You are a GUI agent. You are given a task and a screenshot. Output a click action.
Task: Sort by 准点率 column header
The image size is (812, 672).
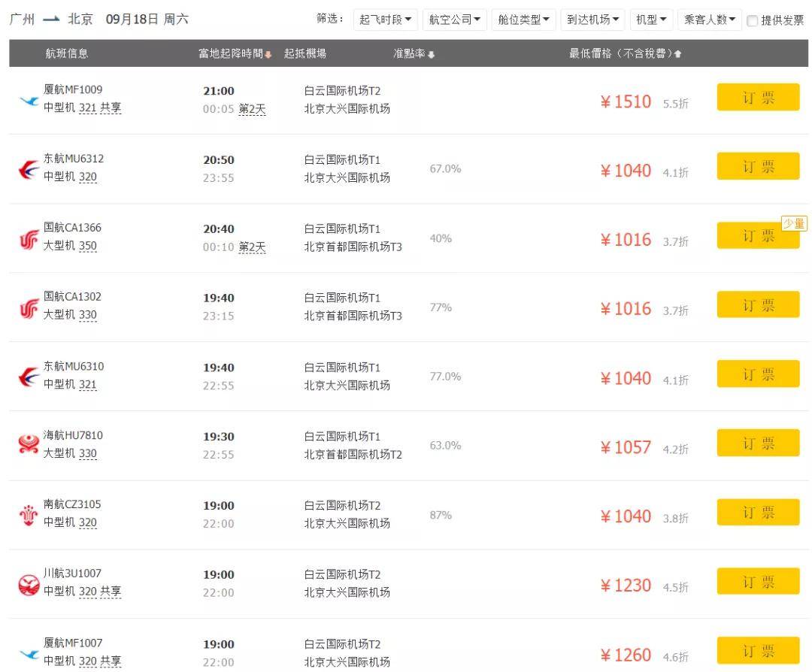point(409,53)
